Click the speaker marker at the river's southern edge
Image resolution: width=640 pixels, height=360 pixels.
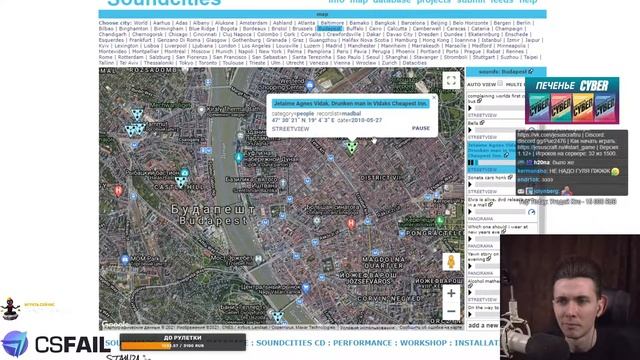pos(278,316)
